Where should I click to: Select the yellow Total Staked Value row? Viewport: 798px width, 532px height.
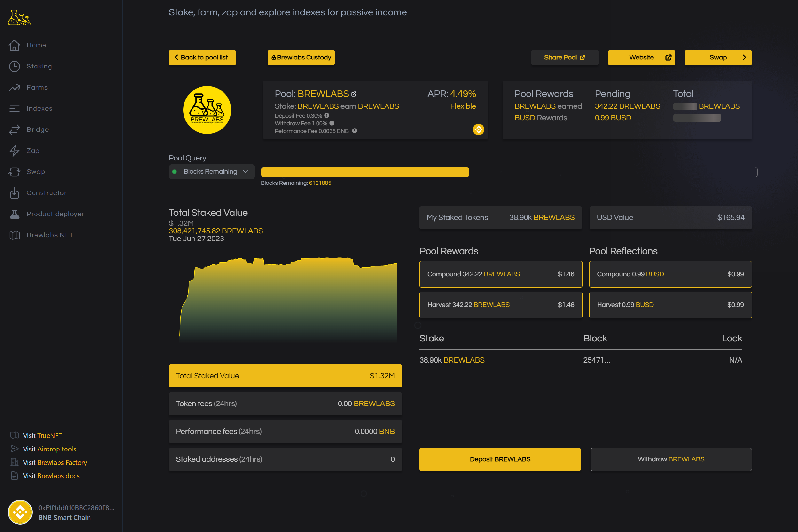tap(285, 376)
